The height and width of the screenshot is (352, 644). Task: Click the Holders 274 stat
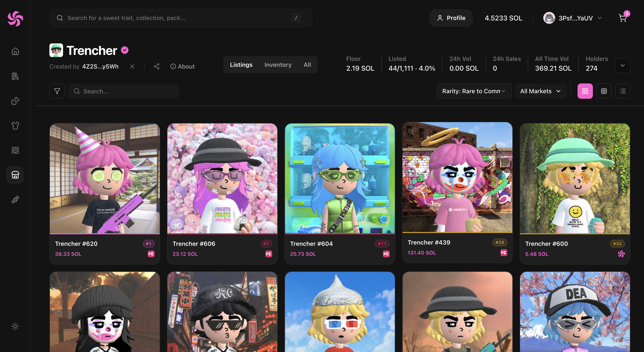tap(597, 64)
